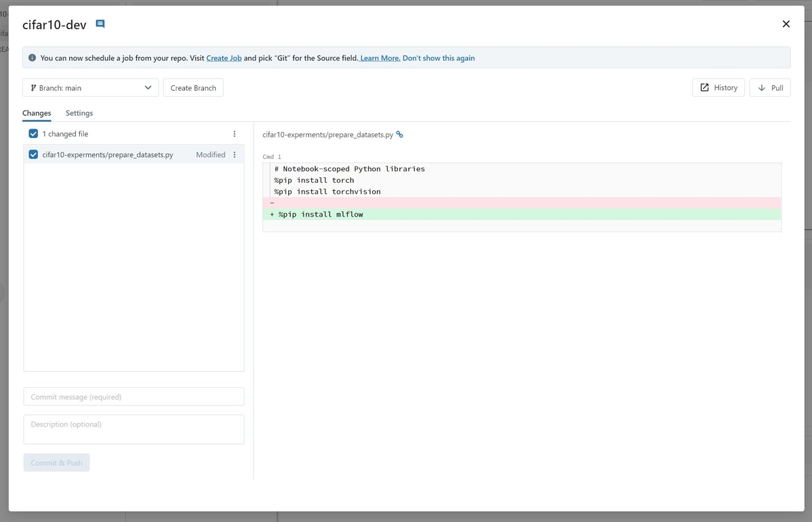Click the removed empty line in diff
812x522 pixels.
click(522, 203)
